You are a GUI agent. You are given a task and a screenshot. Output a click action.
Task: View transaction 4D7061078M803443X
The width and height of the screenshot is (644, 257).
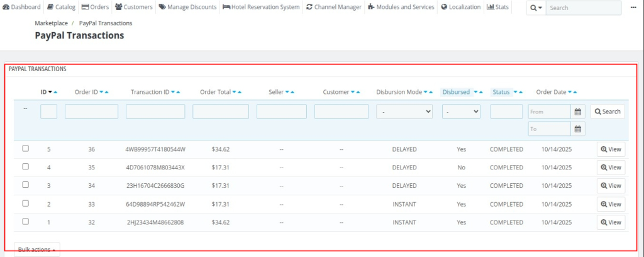tap(611, 168)
